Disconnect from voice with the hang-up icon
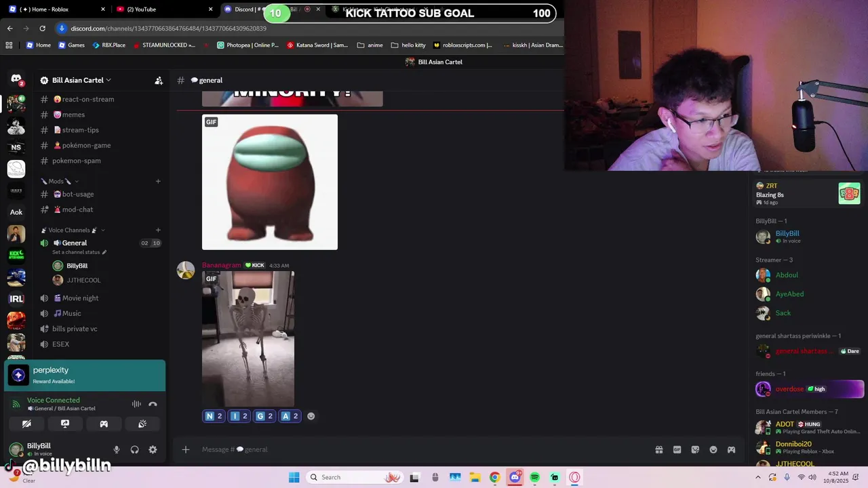The height and width of the screenshot is (488, 868). pos(153,404)
